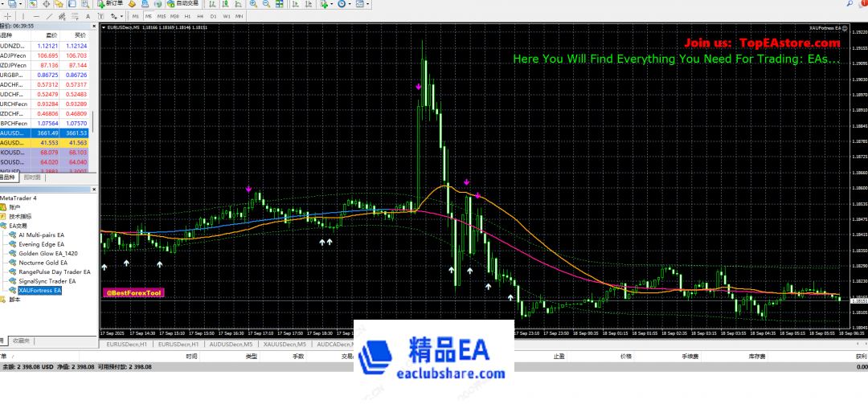The height and width of the screenshot is (404, 868).
Task: Switch timeframe to W1
Action: click(227, 17)
